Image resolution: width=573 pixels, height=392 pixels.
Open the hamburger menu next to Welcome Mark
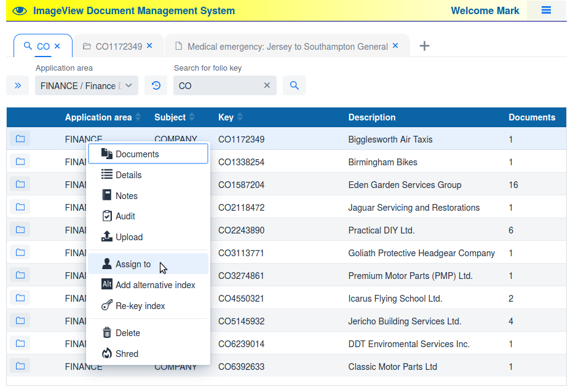click(546, 10)
